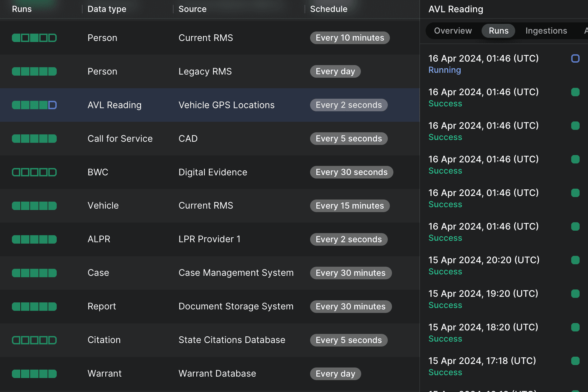Click the blue Running status square icon
The height and width of the screenshot is (392, 588).
coord(575,58)
